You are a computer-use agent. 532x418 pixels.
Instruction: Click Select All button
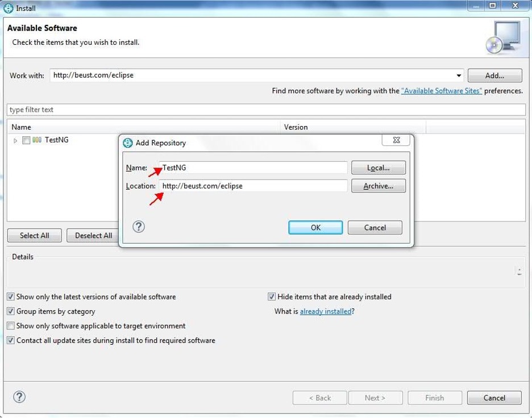[x=35, y=235]
